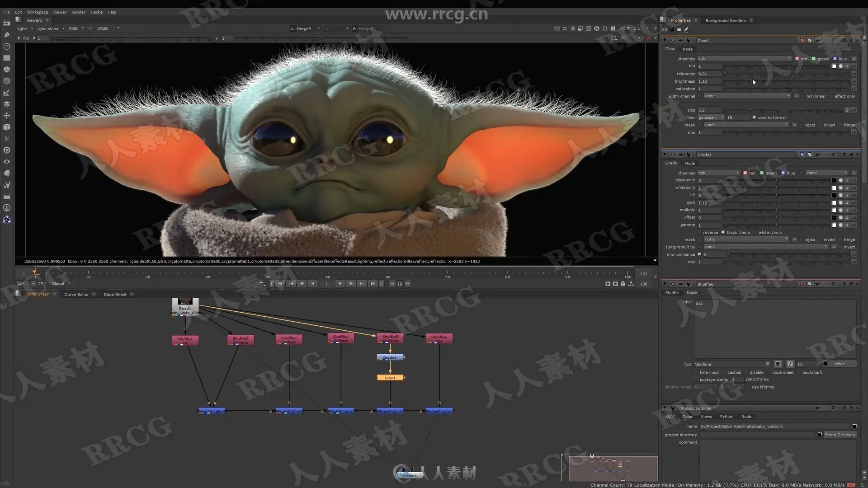
Task: Open the gaussian filter dropdown
Action: coord(711,117)
